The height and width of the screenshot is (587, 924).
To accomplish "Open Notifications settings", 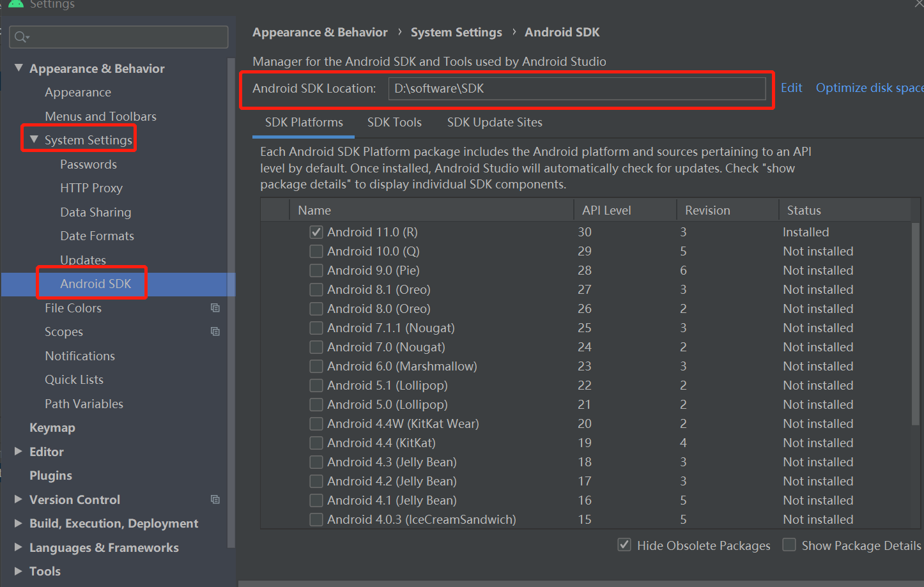I will point(80,356).
